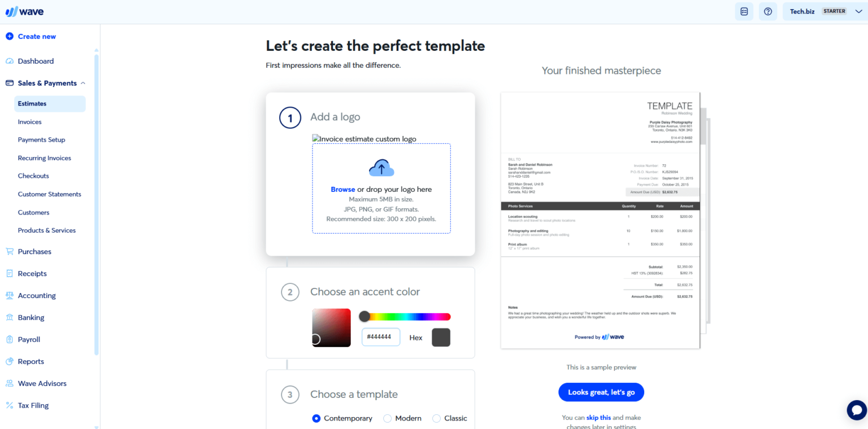Viewport: 868px width, 429px height.
Task: Click the help question mark icon
Action: [x=767, y=11]
